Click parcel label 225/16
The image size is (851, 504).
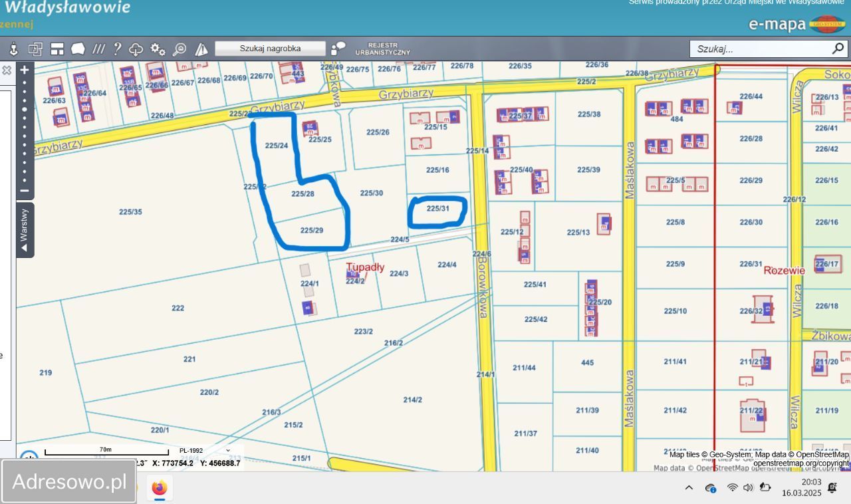[x=437, y=170]
